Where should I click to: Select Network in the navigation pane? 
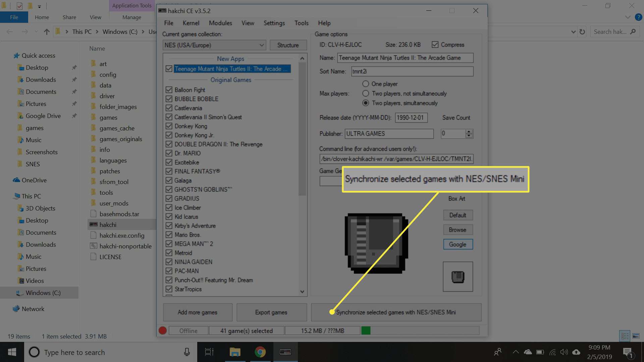33,309
